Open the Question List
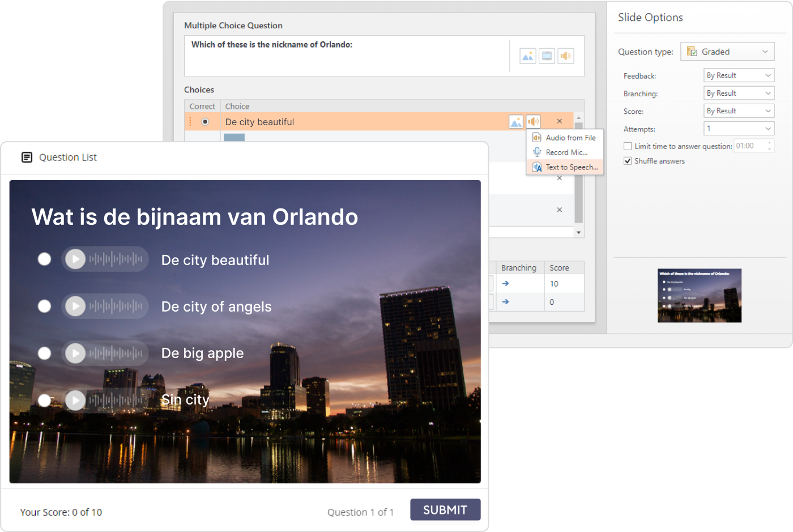Viewport: 793px width, 532px height. 59,158
